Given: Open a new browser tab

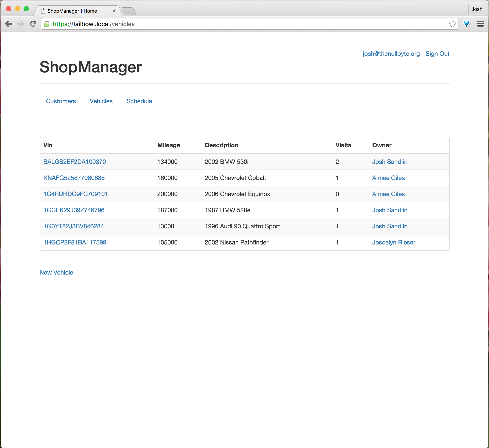Looking at the screenshot, I should [129, 11].
